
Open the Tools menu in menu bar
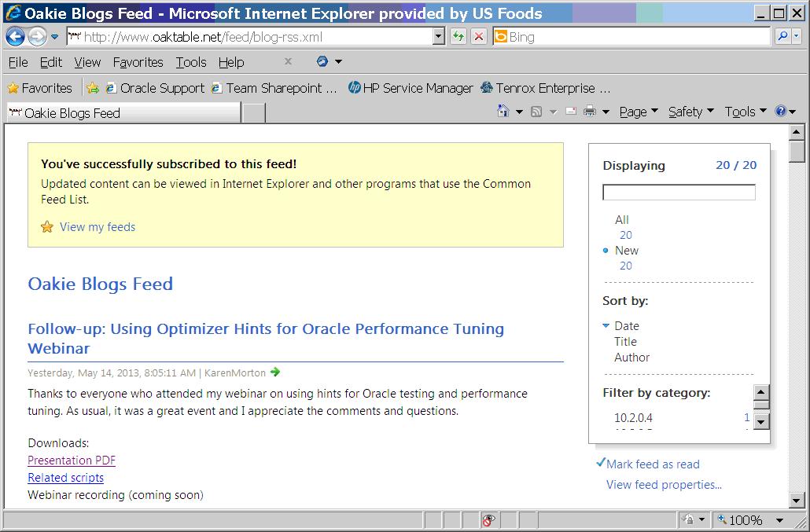(191, 62)
